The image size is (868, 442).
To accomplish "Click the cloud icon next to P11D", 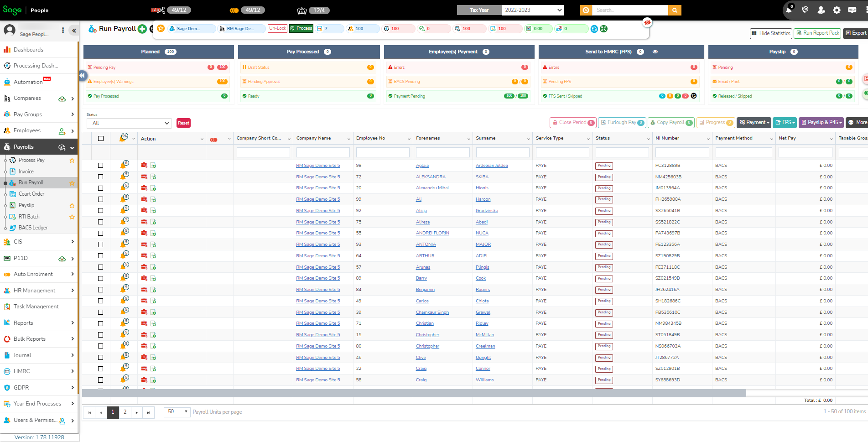I will click(x=62, y=259).
